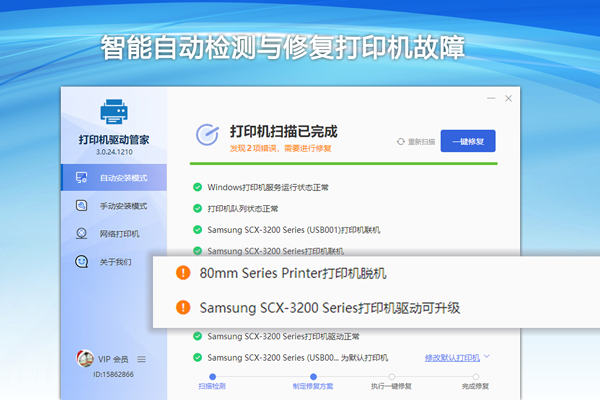Select Samsung SCX-3200 Series打印机驱动正常 row

point(276,336)
